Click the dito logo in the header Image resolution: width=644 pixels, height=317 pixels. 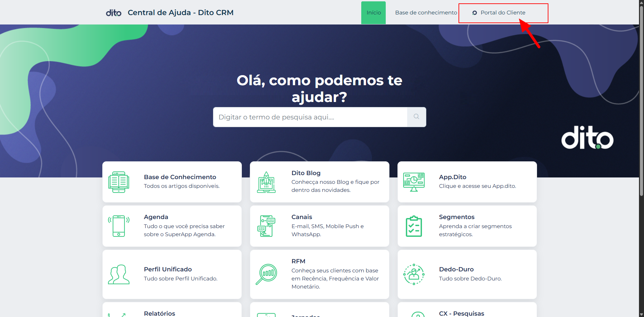tap(114, 13)
